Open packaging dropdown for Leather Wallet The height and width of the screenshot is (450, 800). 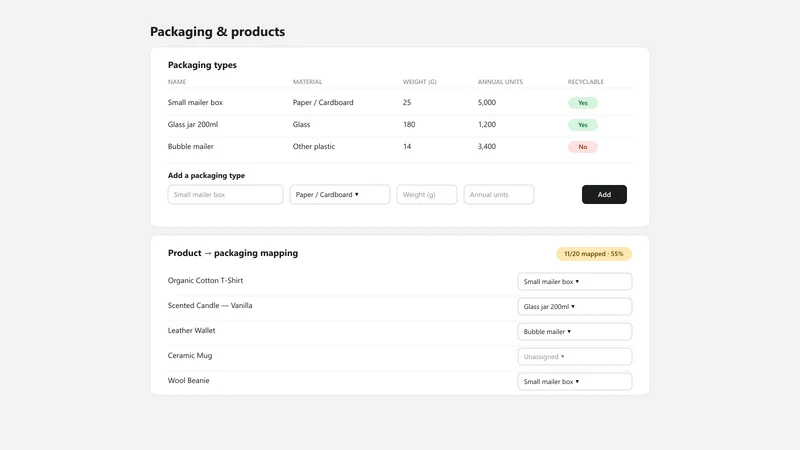point(575,332)
